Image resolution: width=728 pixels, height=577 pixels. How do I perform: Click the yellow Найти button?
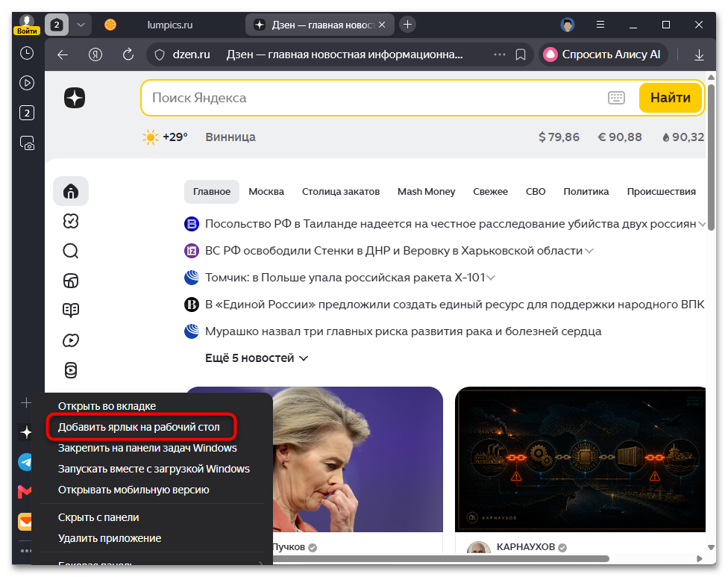(670, 98)
